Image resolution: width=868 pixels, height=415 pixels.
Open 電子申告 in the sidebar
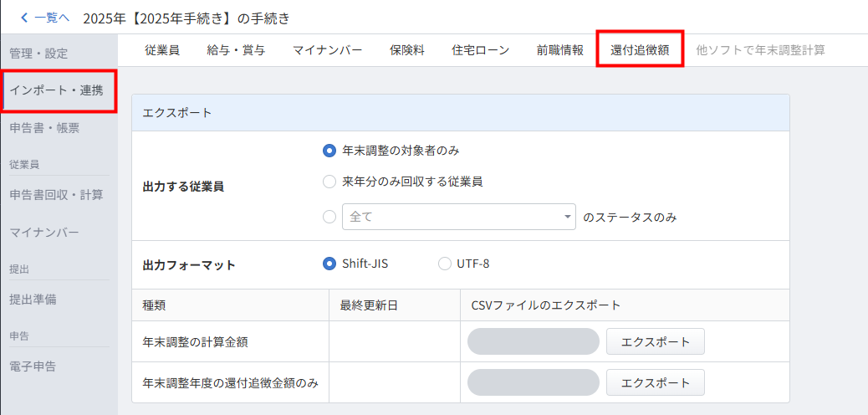(33, 366)
